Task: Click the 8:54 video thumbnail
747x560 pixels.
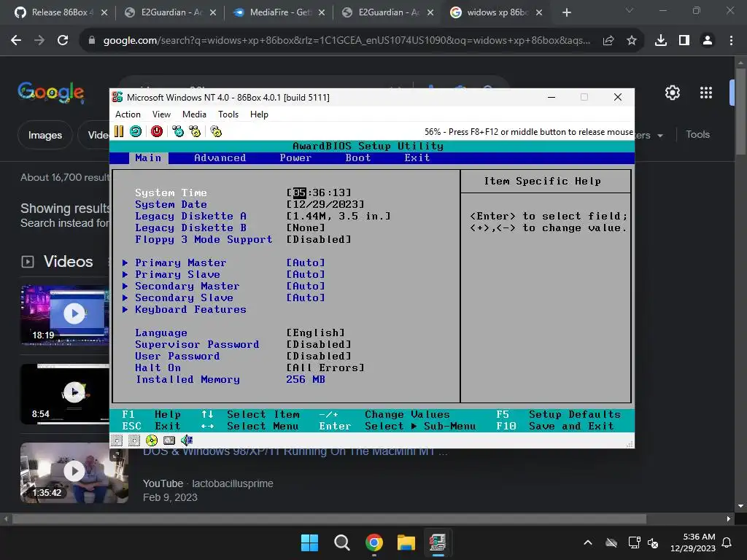Action: (64, 394)
